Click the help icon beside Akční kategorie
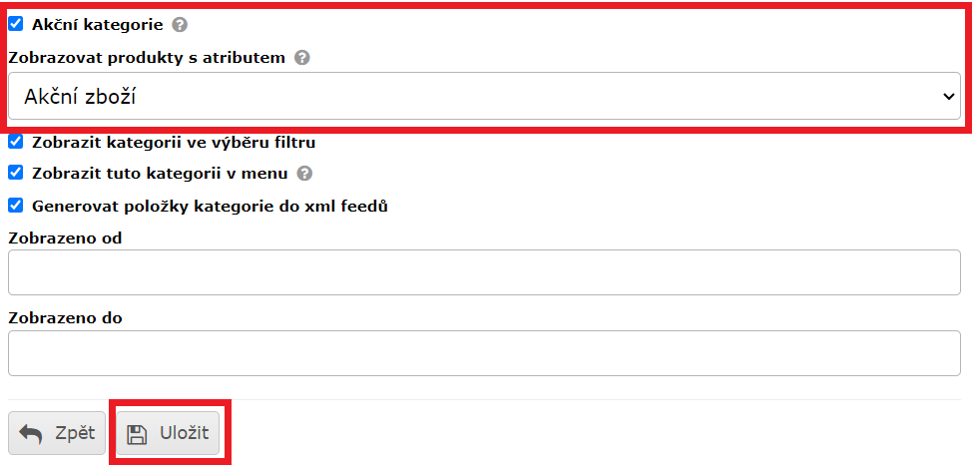The image size is (980, 474). (179, 25)
